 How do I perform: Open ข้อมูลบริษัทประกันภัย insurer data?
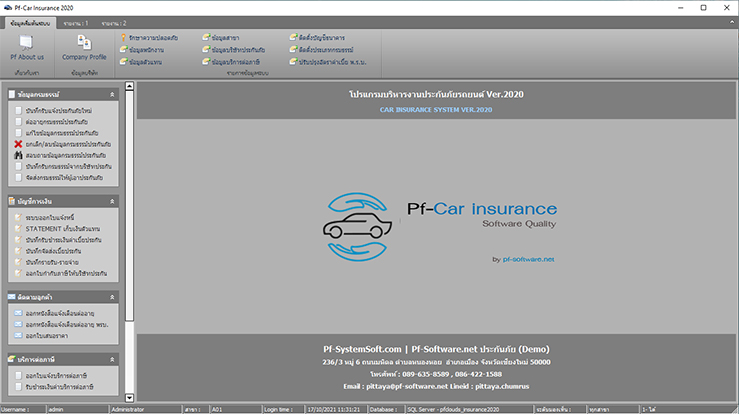click(234, 50)
